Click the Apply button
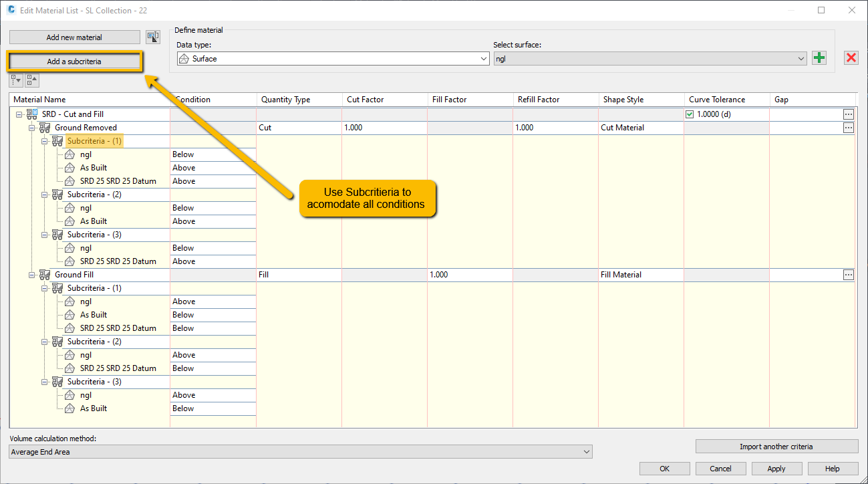This screenshot has height=484, width=868. 776,468
